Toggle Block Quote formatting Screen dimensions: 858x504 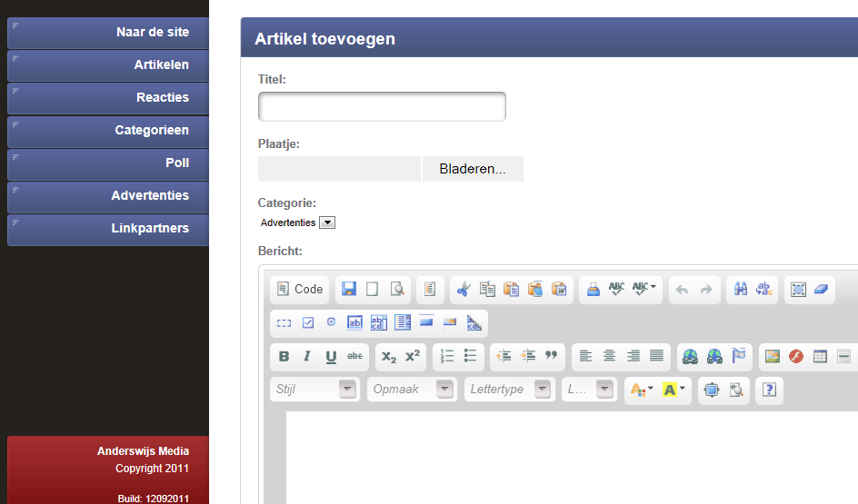(552, 356)
